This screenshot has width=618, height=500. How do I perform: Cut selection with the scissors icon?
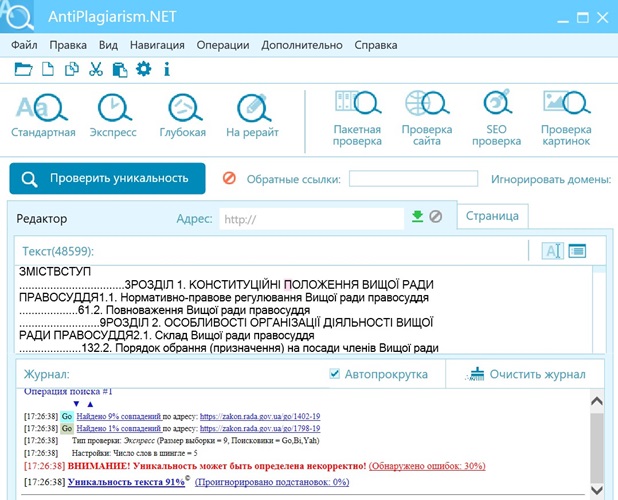point(96,69)
